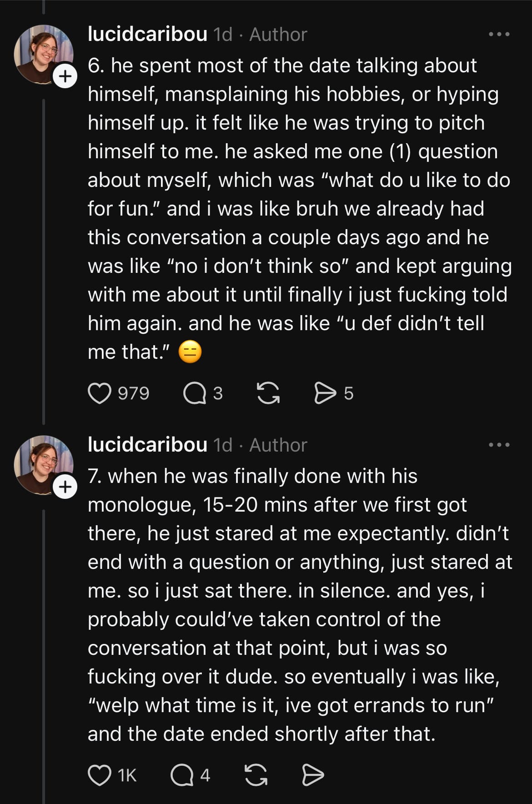The image size is (532, 804).
Task: Open replies on post with 3 comments
Action: (195, 393)
